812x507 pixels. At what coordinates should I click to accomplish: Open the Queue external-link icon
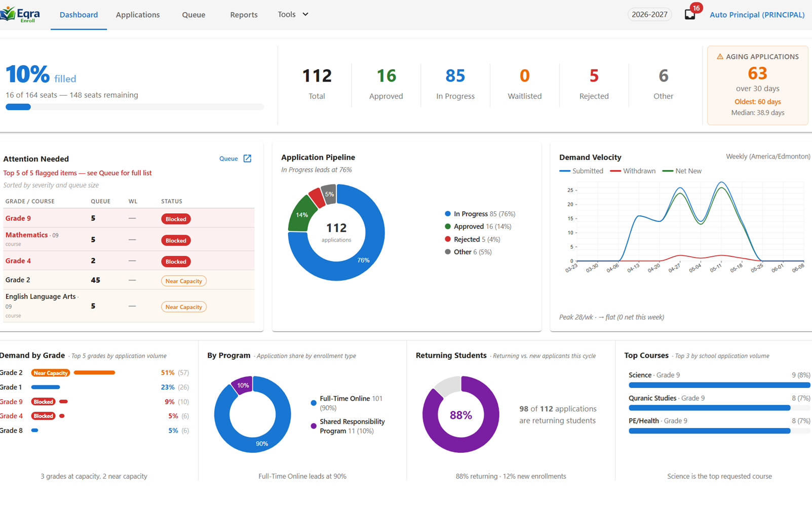[x=247, y=159]
